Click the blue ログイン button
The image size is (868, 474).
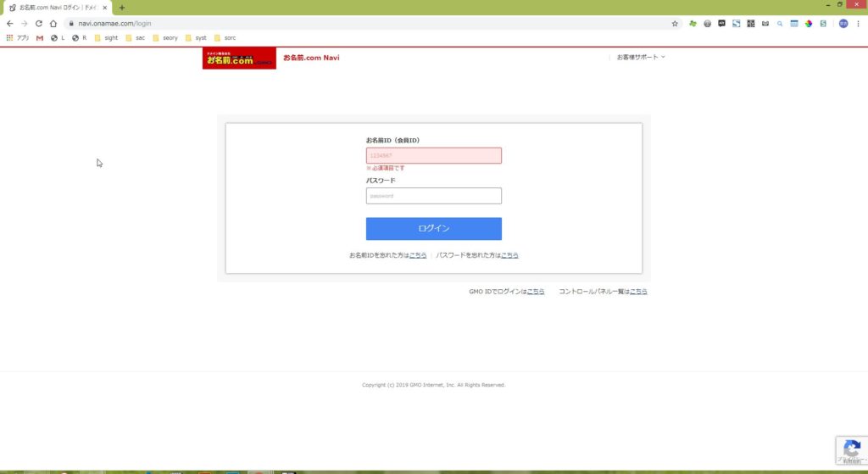pos(433,229)
